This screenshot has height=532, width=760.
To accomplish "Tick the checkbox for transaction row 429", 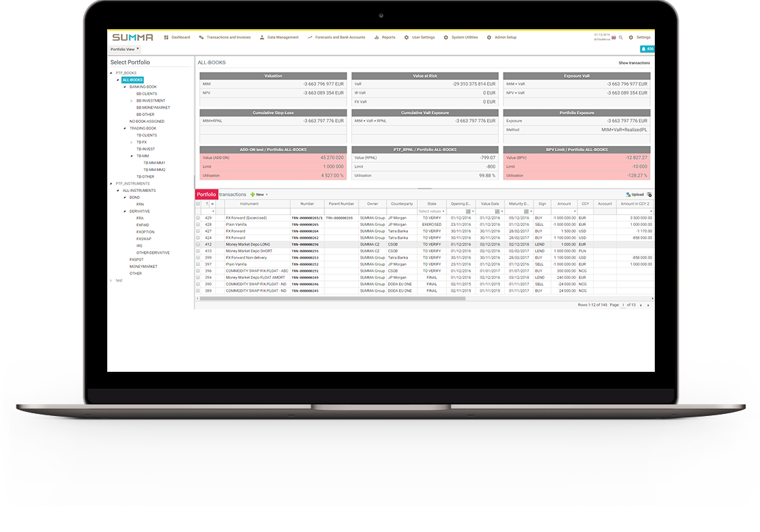I will pyautogui.click(x=198, y=218).
